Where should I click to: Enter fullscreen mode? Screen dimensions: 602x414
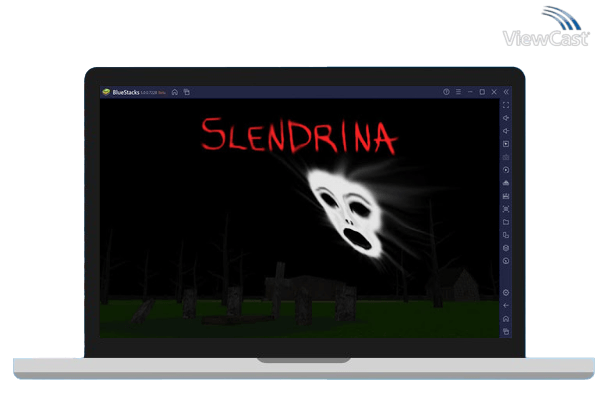[x=506, y=105]
